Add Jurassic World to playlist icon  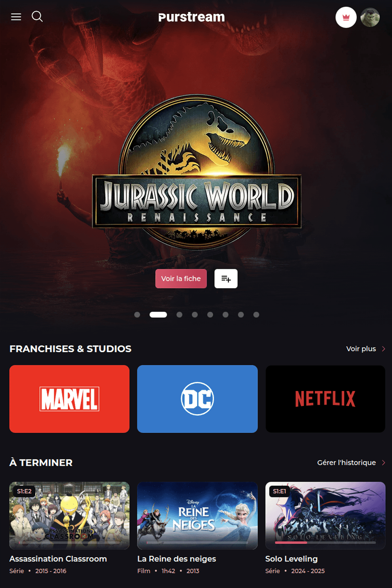click(x=226, y=279)
